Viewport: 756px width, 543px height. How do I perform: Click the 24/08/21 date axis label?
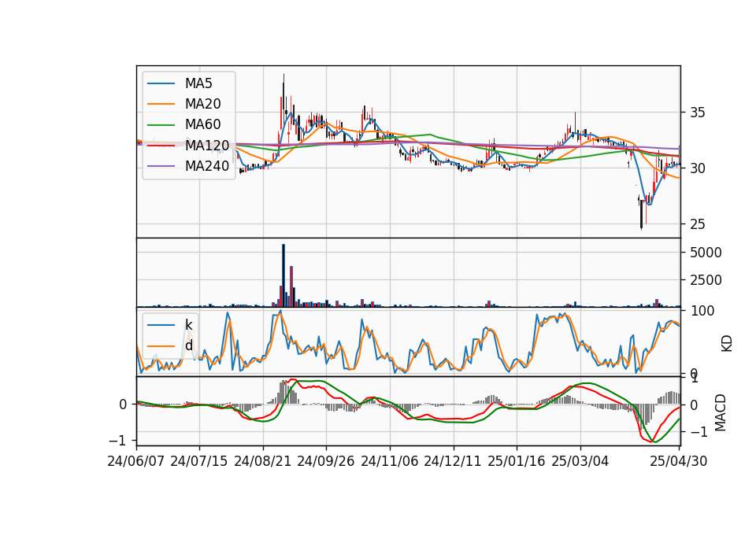pyautogui.click(x=263, y=461)
